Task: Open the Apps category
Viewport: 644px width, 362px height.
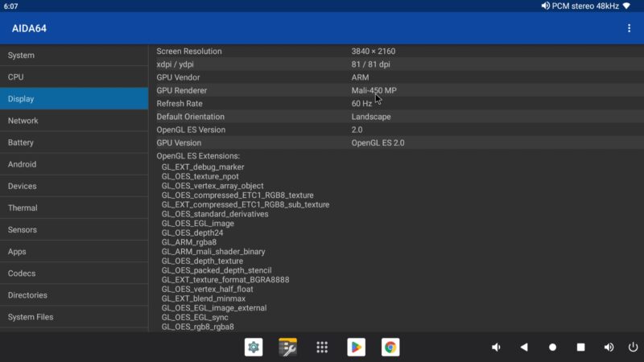Action: point(74,251)
